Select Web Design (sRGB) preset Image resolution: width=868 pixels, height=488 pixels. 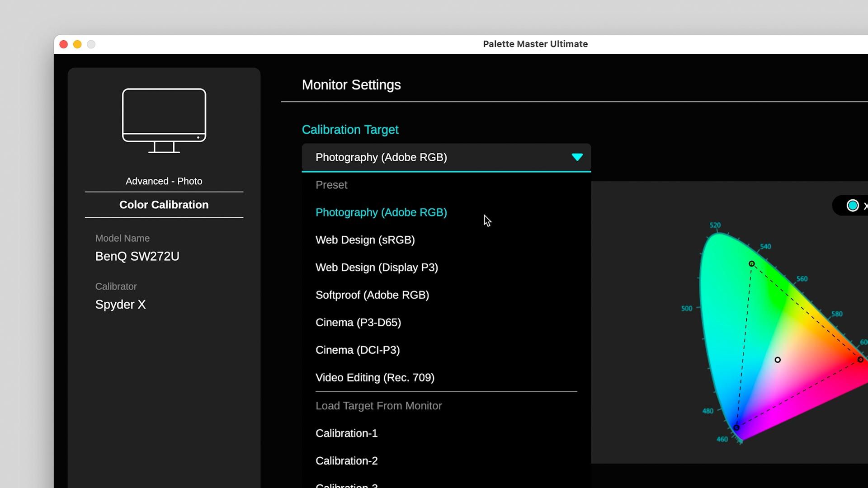365,240
